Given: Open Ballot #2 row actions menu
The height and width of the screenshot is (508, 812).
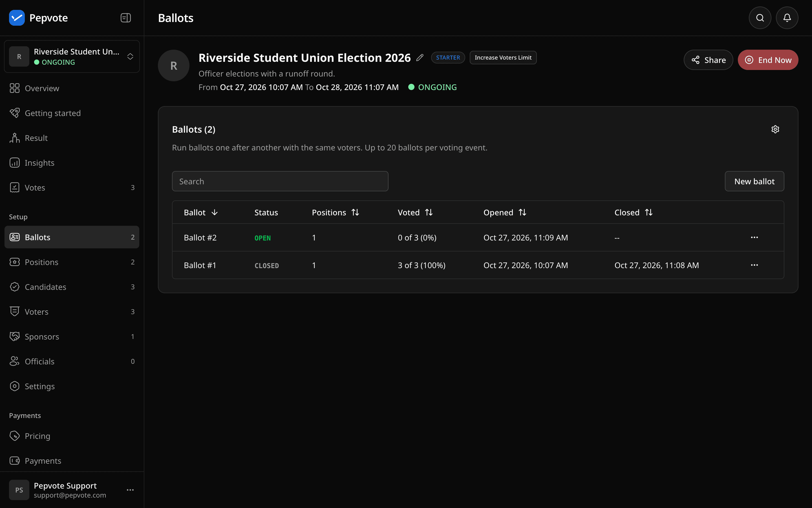Looking at the screenshot, I should click(754, 238).
